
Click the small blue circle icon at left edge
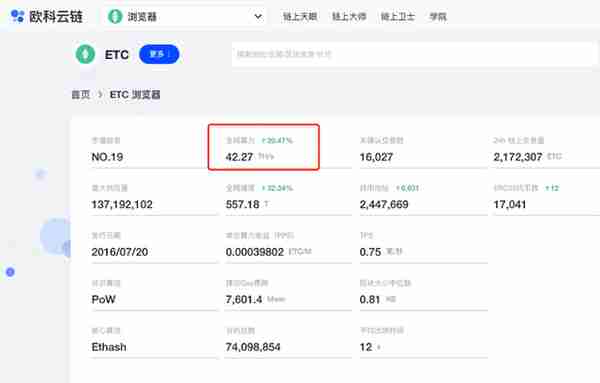(10, 272)
